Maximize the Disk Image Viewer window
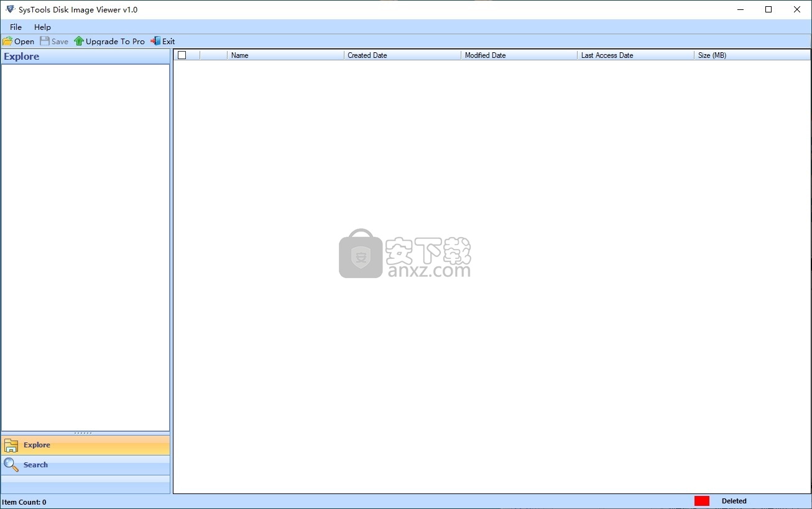 pos(768,9)
